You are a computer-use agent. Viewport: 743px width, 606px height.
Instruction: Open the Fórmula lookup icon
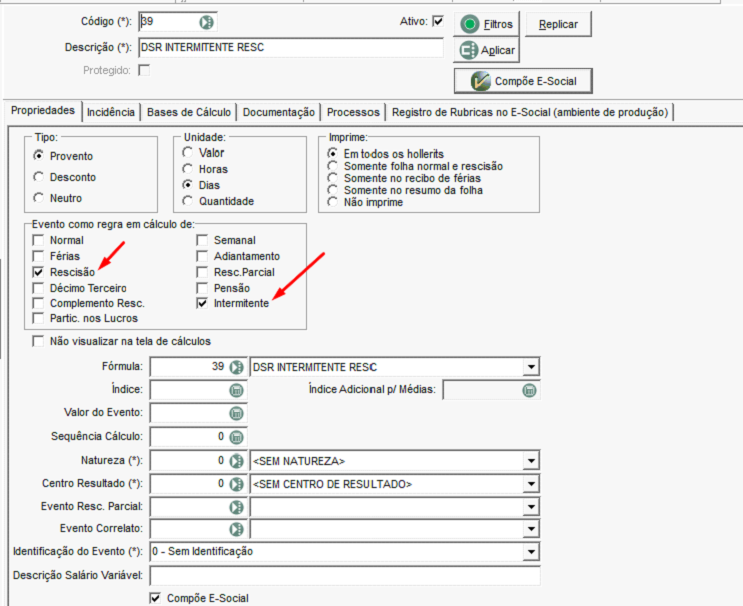[236, 367]
